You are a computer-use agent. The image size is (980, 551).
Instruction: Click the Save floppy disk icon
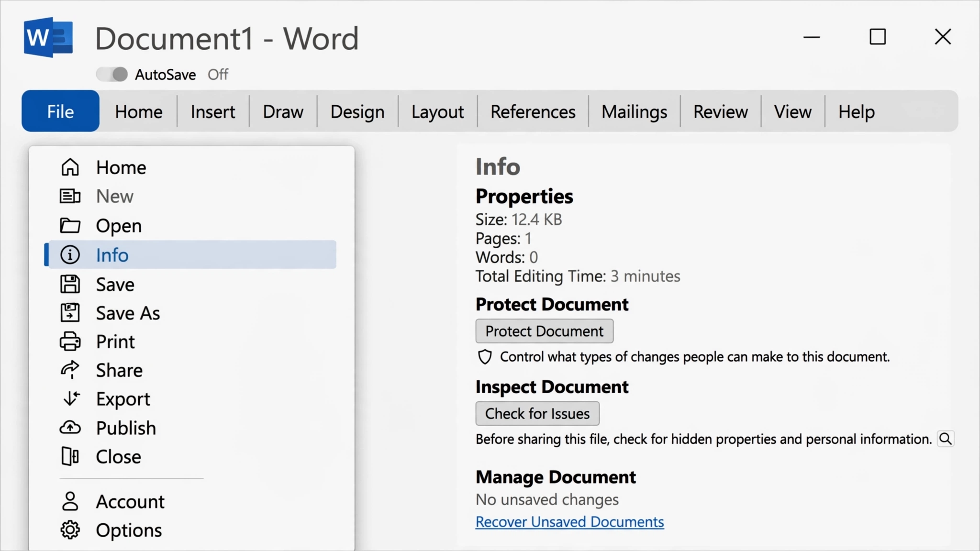tap(70, 284)
